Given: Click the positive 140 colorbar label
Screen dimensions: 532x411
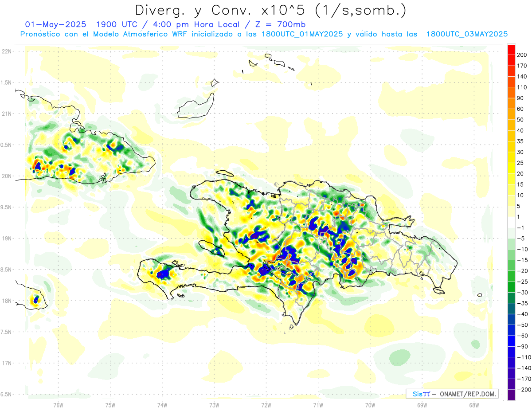Looking at the screenshot, I should tap(522, 77).
